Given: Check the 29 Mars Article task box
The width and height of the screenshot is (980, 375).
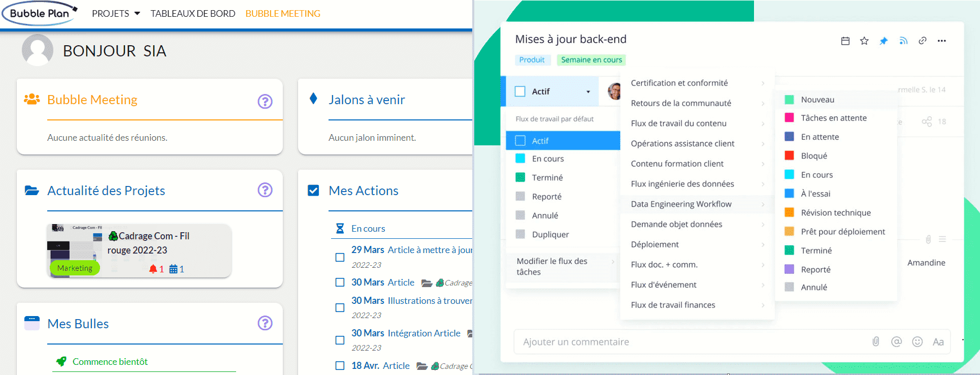Looking at the screenshot, I should 340,257.
